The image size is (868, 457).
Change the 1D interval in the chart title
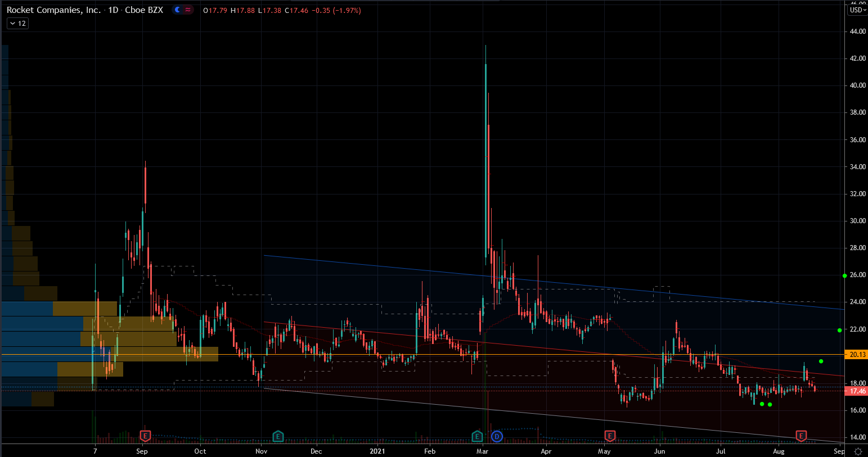113,10
